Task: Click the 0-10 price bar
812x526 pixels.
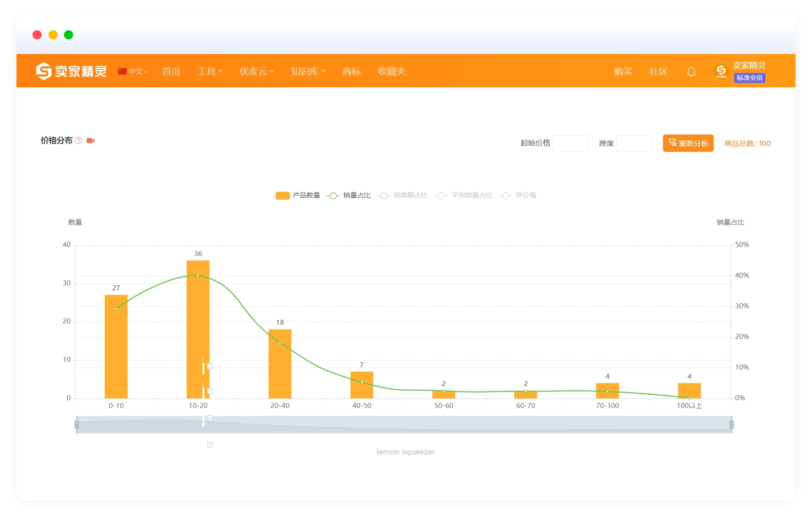Action: [116, 347]
